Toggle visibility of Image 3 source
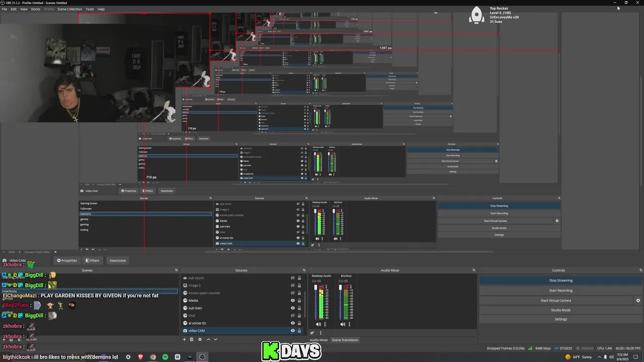 tap(293, 286)
